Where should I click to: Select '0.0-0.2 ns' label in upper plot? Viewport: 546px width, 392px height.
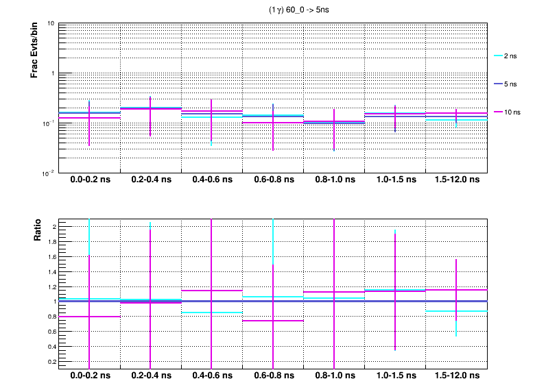pos(89,180)
